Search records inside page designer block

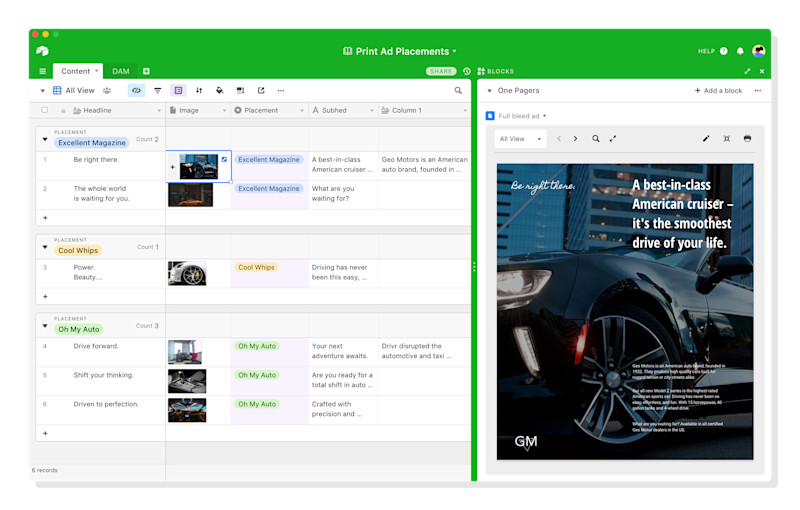pos(595,139)
